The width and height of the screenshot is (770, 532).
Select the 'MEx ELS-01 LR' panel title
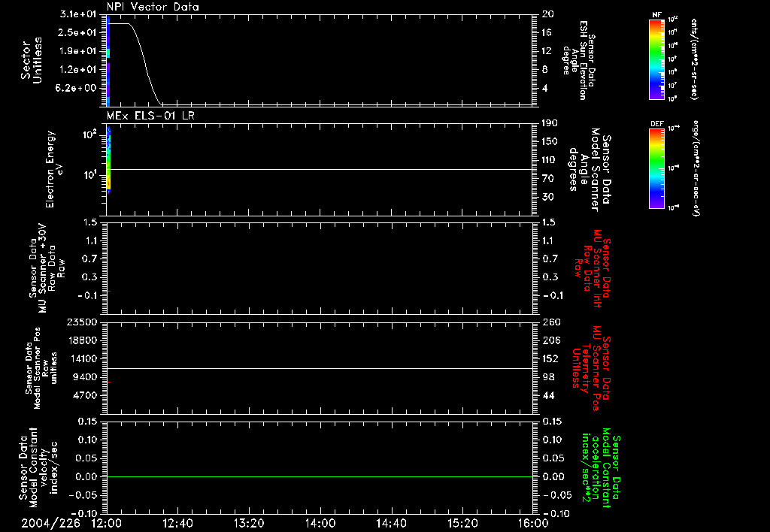(x=150, y=116)
